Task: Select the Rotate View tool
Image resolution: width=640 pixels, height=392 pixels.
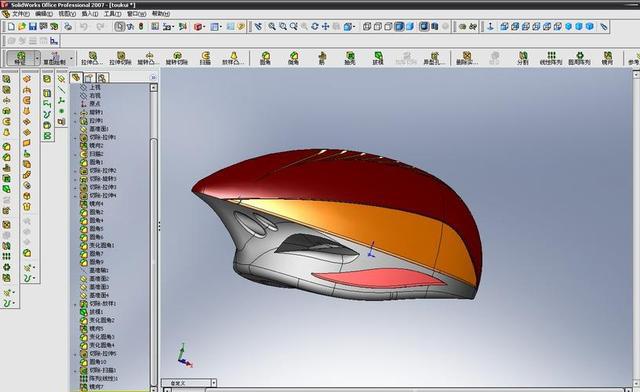Action: point(315,27)
